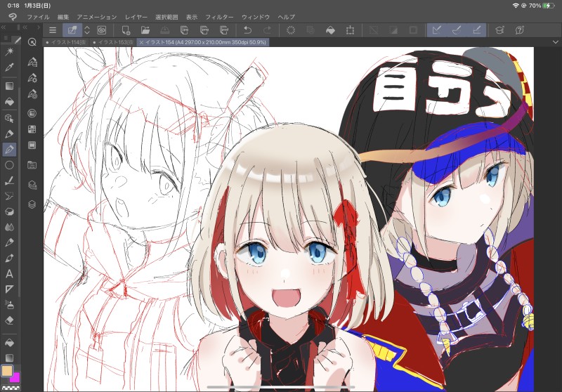
Task: Click the Clip Studio Paint logo icon
Action: (12, 17)
